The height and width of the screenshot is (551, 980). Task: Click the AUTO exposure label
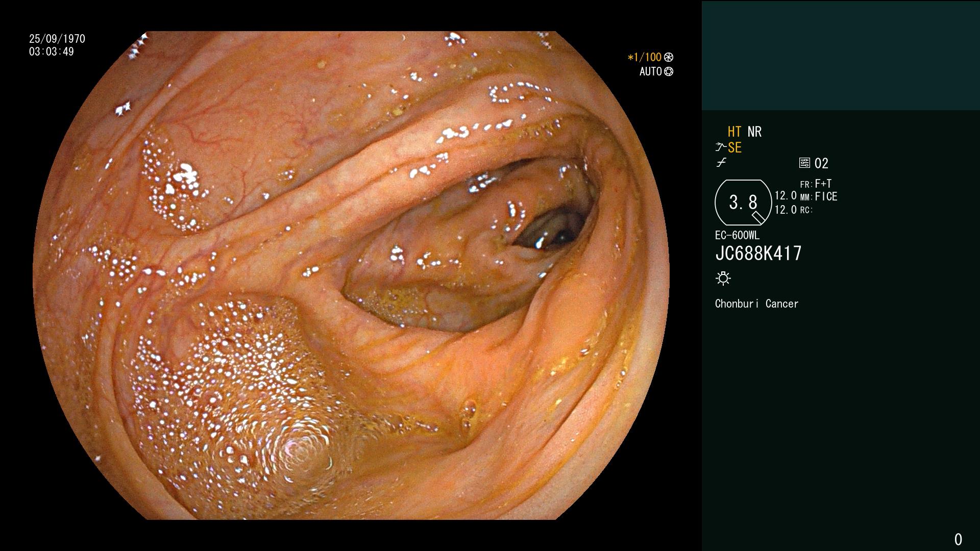point(651,71)
